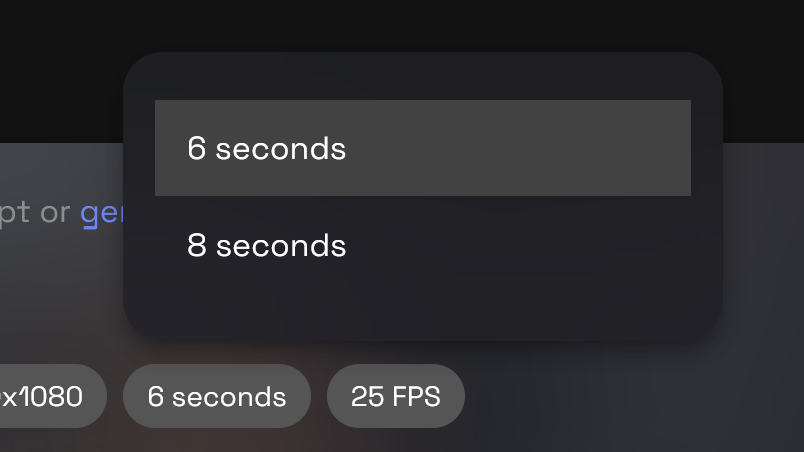Image resolution: width=804 pixels, height=452 pixels.
Task: Change frame rate via the 25 FPS pill
Action: pos(395,396)
